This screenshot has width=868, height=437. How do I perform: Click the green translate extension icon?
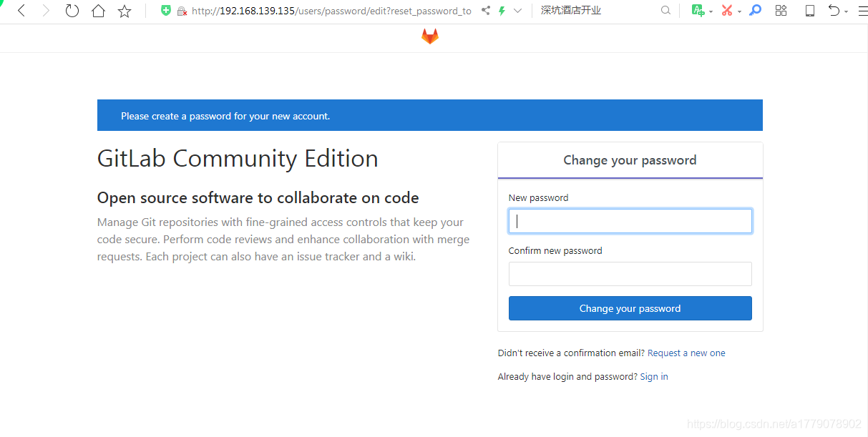[698, 11]
